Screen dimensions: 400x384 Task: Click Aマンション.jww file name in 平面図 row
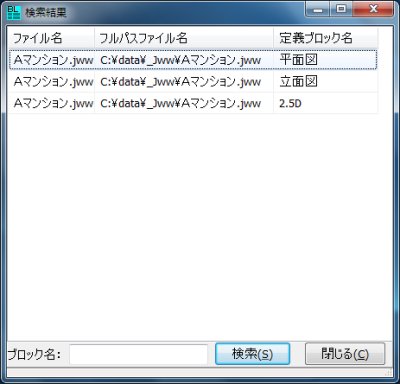[x=52, y=60]
